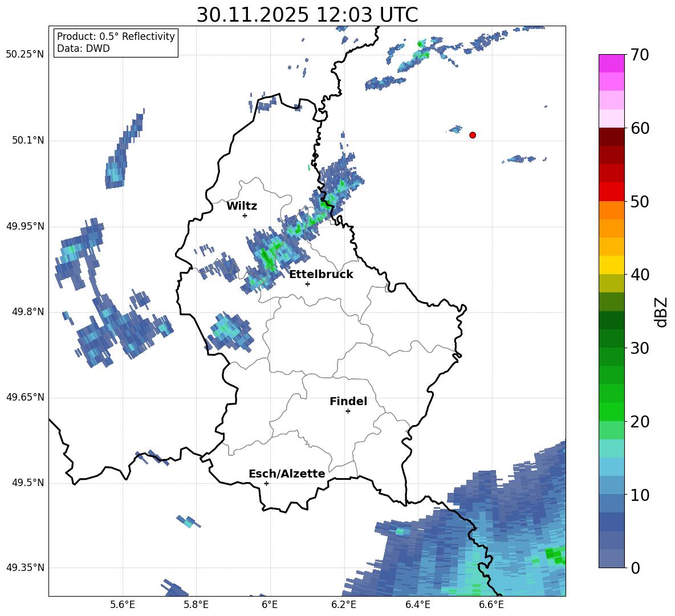Viewport: 675px width, 616px height.
Task: Click the 49.65°N latitude label
Action: 25,398
